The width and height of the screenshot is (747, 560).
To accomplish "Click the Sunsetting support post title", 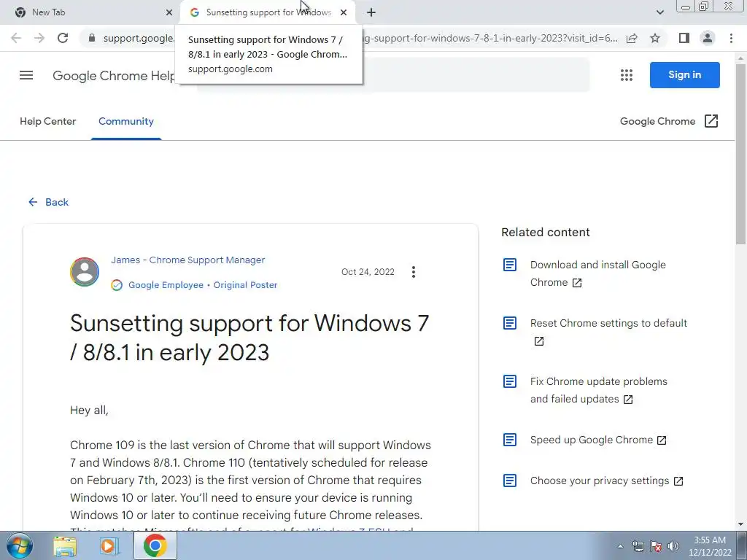I will pyautogui.click(x=249, y=338).
